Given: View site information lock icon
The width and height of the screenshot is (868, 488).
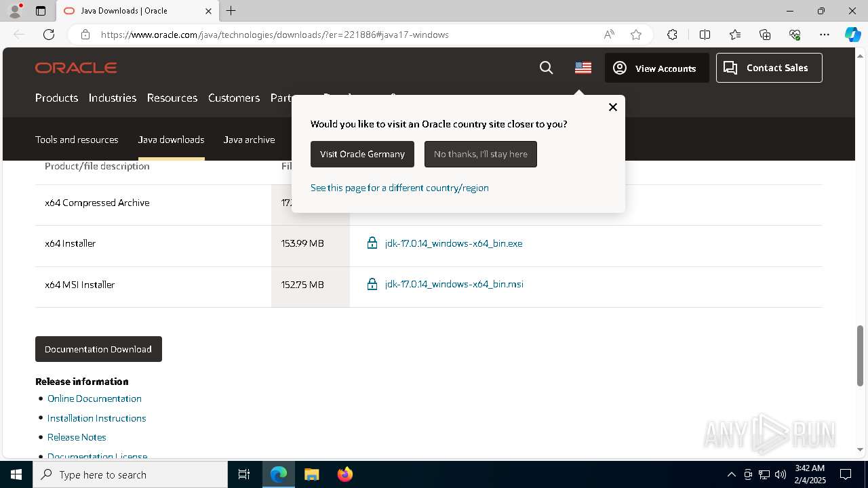Looking at the screenshot, I should [85, 35].
